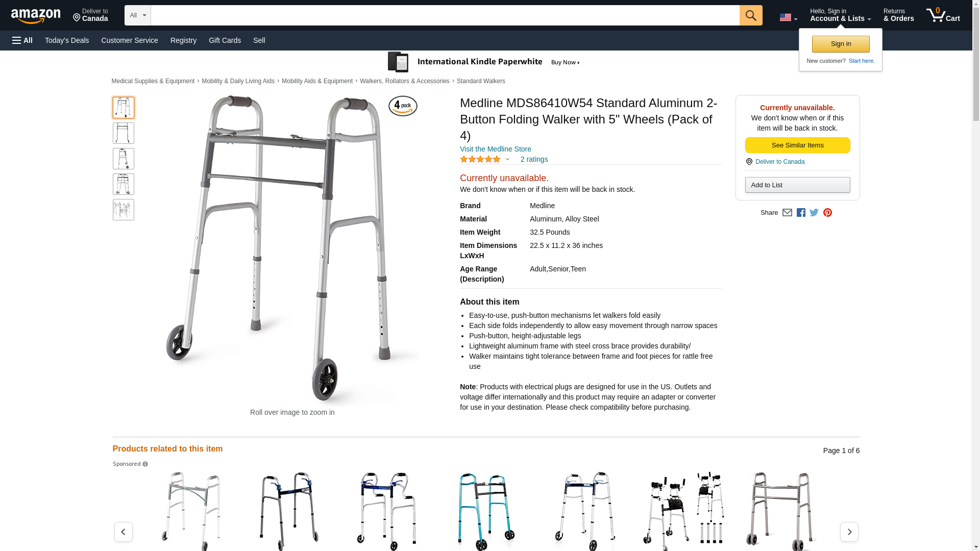Screen dimensions: 980x551
Task: Share product on Pinterest icon
Action: 827,213
